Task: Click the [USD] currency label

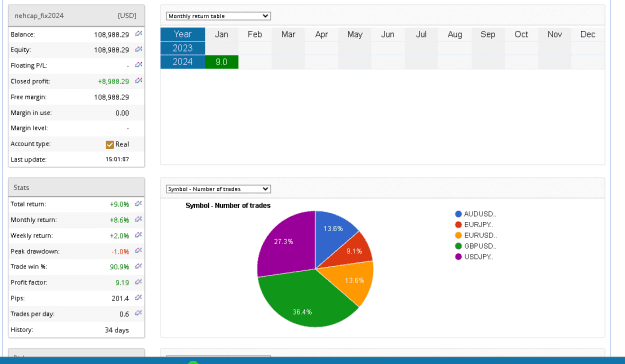Action: pyautogui.click(x=127, y=16)
